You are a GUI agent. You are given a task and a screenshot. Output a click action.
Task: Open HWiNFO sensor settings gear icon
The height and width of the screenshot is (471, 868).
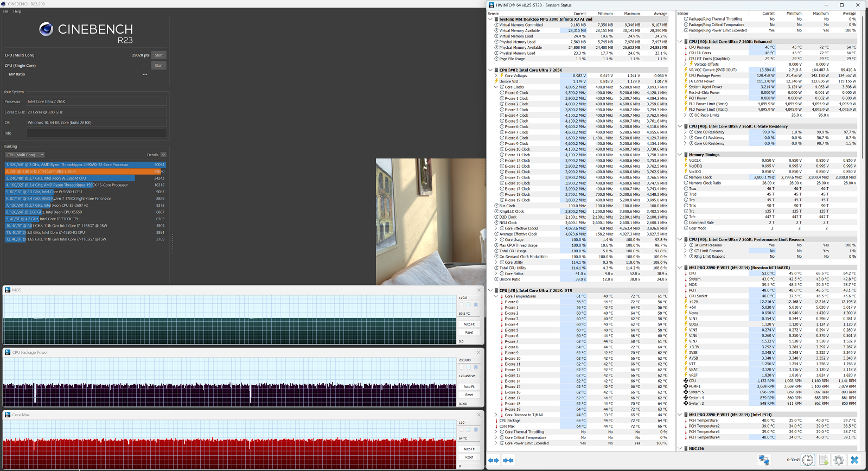coord(839,460)
